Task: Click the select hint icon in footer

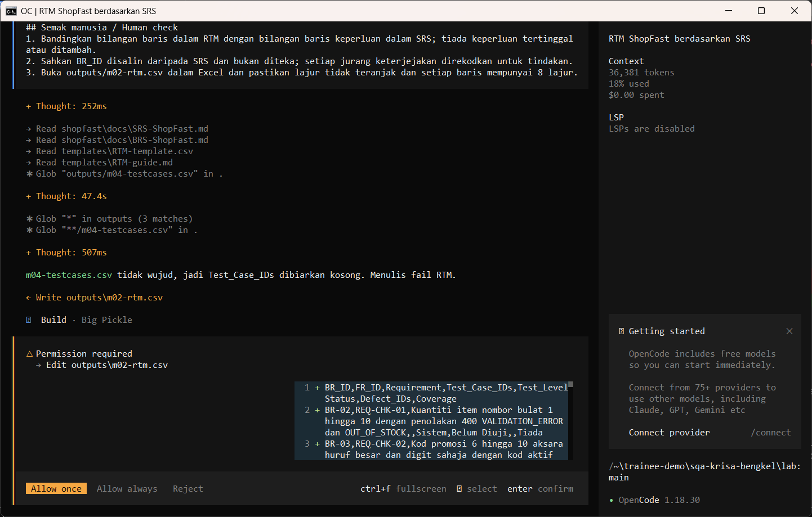Action: click(x=459, y=488)
